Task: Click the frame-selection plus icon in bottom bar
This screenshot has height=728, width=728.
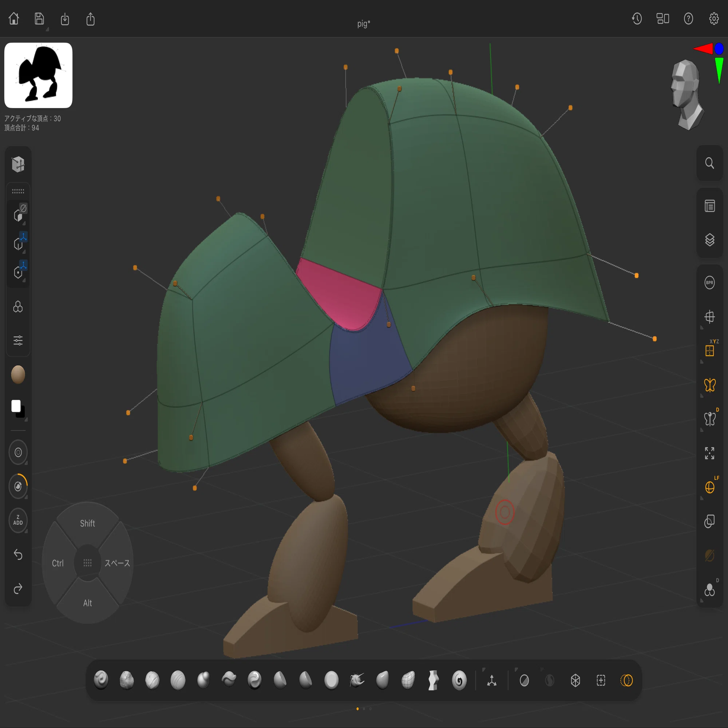Action: pyautogui.click(x=601, y=680)
